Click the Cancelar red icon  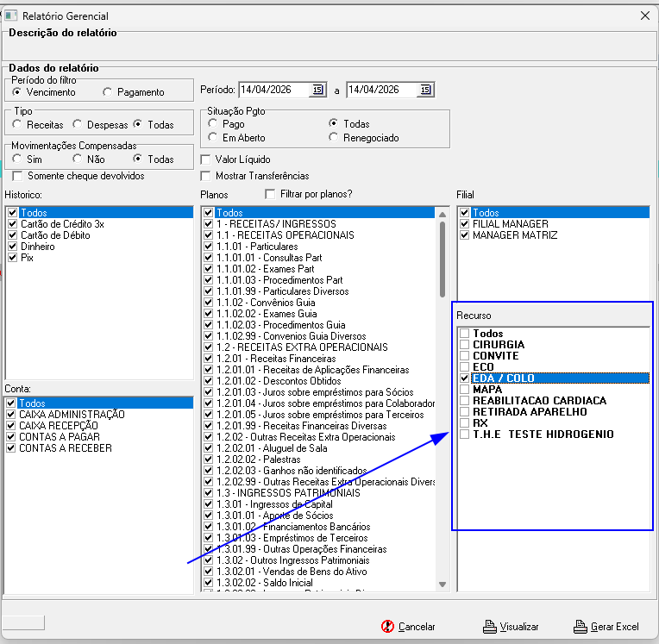coord(387,627)
